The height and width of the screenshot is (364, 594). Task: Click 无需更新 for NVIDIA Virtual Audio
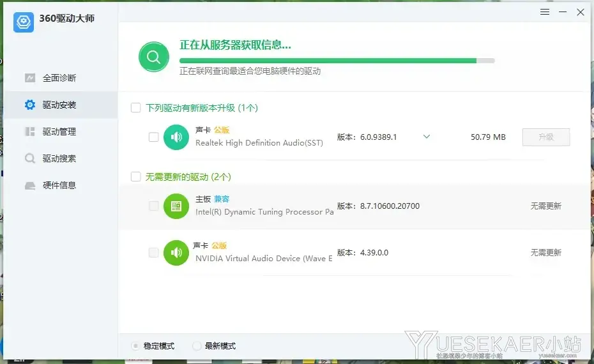(x=546, y=253)
